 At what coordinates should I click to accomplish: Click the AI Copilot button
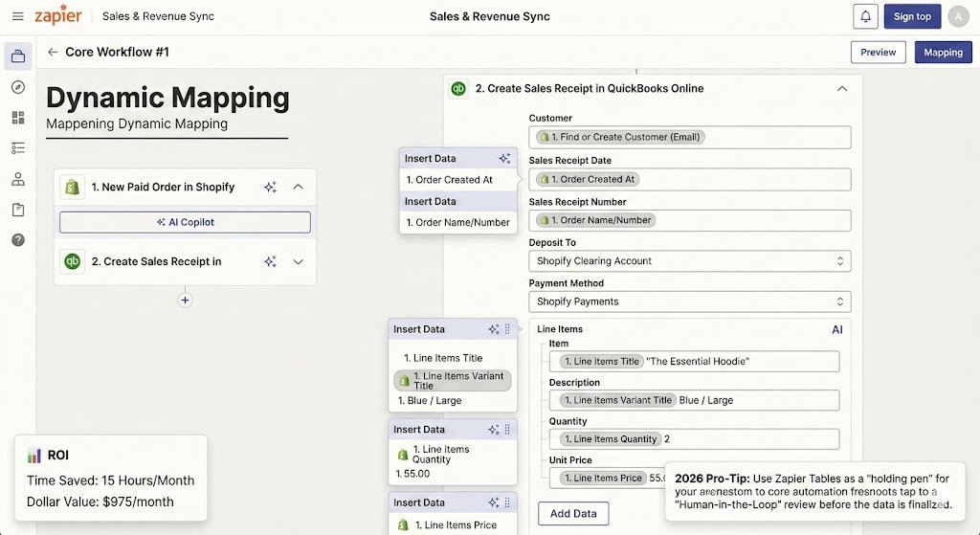tap(185, 222)
